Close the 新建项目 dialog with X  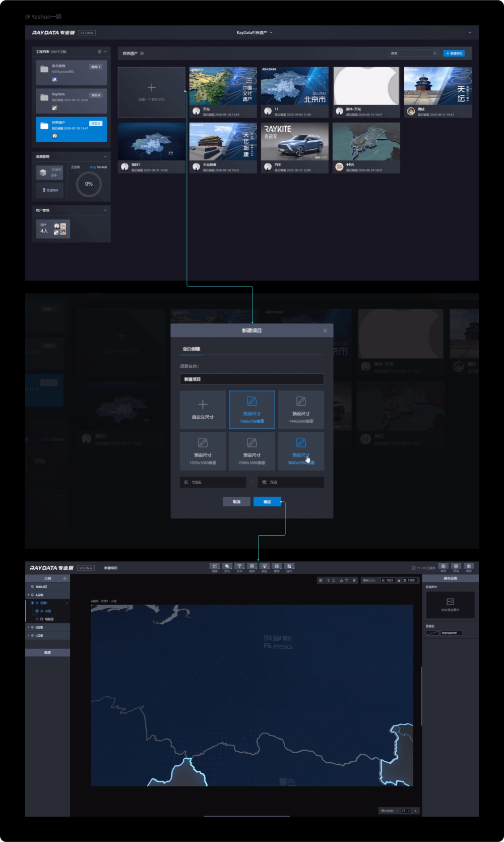click(325, 330)
